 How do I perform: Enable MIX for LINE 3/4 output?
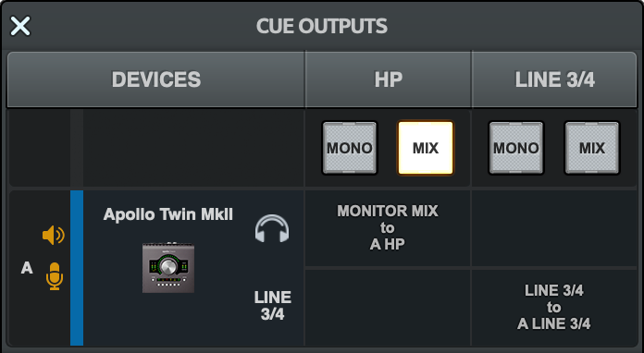(x=592, y=148)
